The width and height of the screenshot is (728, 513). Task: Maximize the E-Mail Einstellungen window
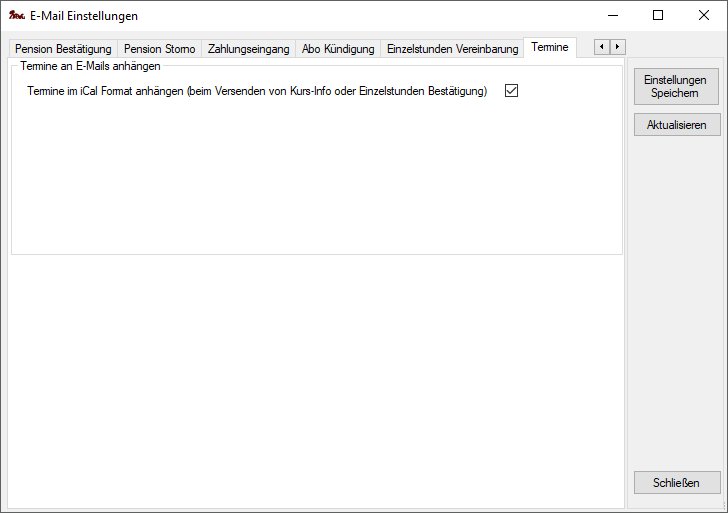click(658, 15)
